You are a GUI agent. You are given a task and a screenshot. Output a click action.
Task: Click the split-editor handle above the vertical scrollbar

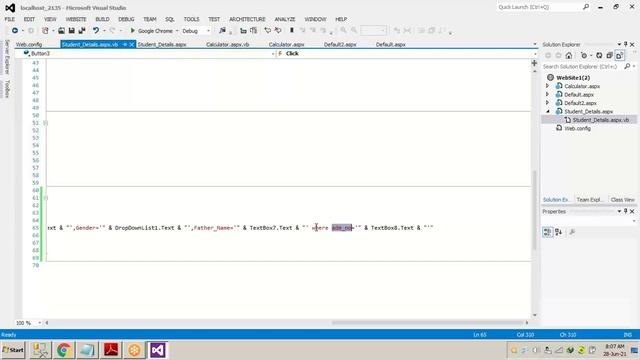[534, 63]
